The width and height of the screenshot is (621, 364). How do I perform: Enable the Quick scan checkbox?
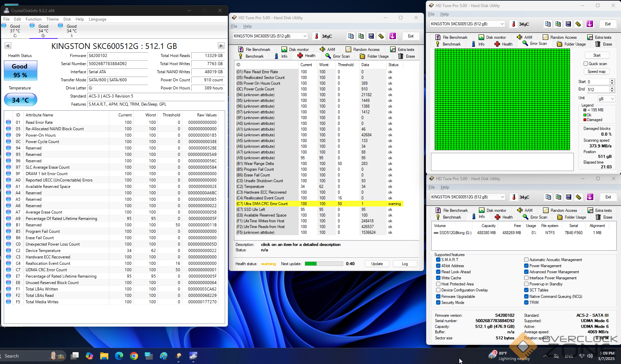(586, 64)
